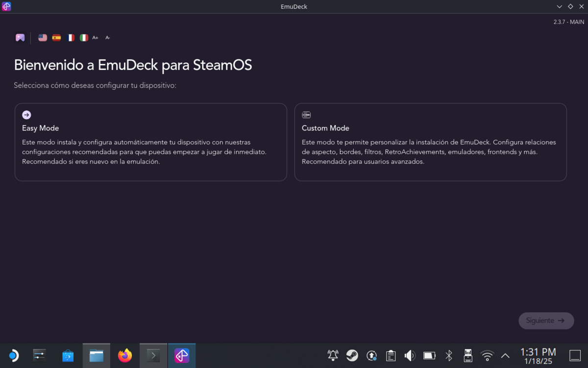
Task: Click the EmuDeck logo in title bar
Action: pos(6,6)
